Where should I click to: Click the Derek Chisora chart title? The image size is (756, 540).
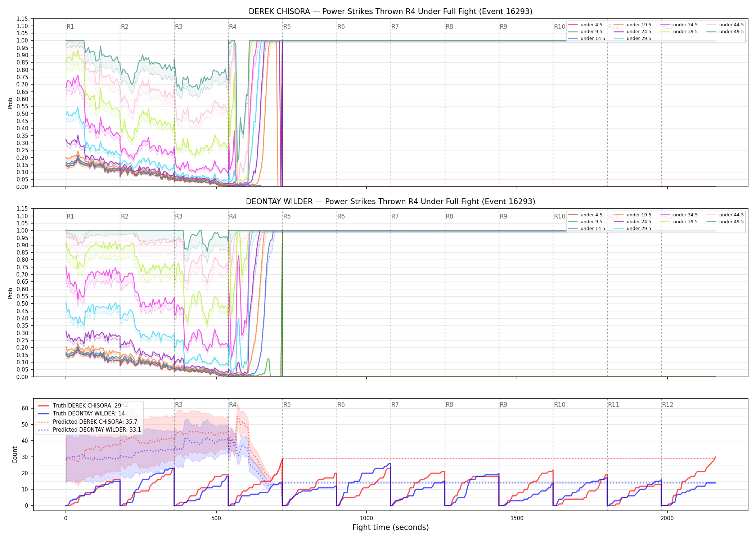(x=391, y=12)
